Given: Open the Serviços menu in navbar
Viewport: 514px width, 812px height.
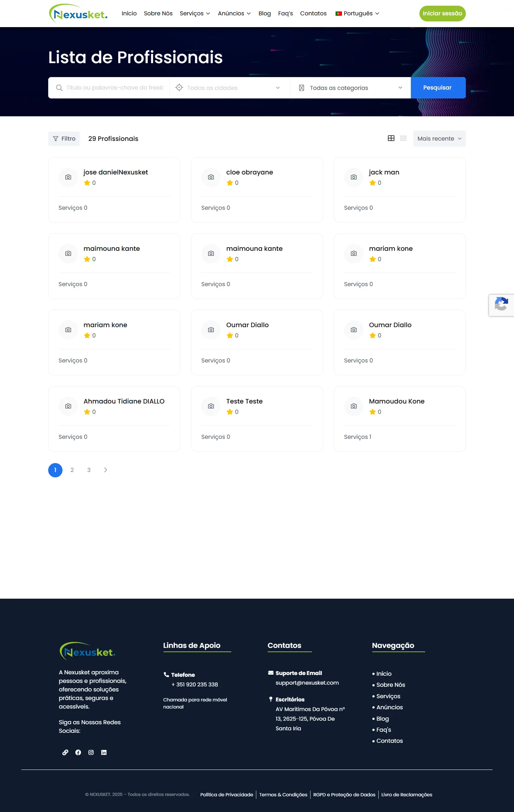Looking at the screenshot, I should pyautogui.click(x=195, y=14).
